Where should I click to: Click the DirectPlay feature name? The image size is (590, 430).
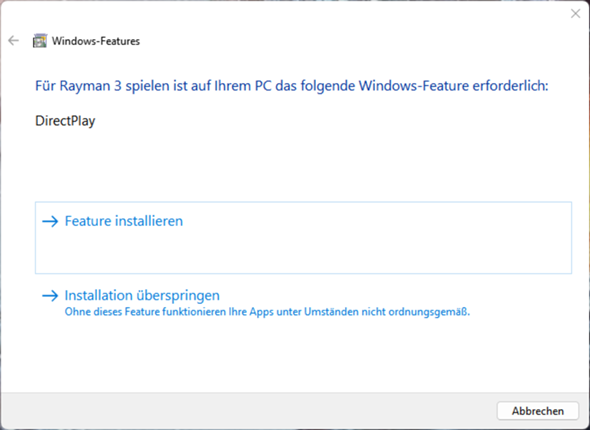(x=65, y=121)
